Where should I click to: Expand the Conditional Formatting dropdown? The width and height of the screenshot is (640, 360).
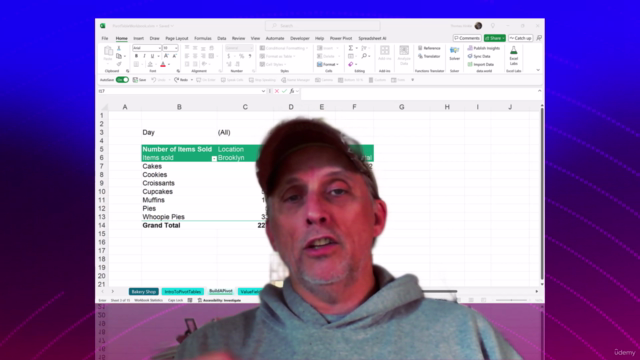pyautogui.click(x=284, y=48)
